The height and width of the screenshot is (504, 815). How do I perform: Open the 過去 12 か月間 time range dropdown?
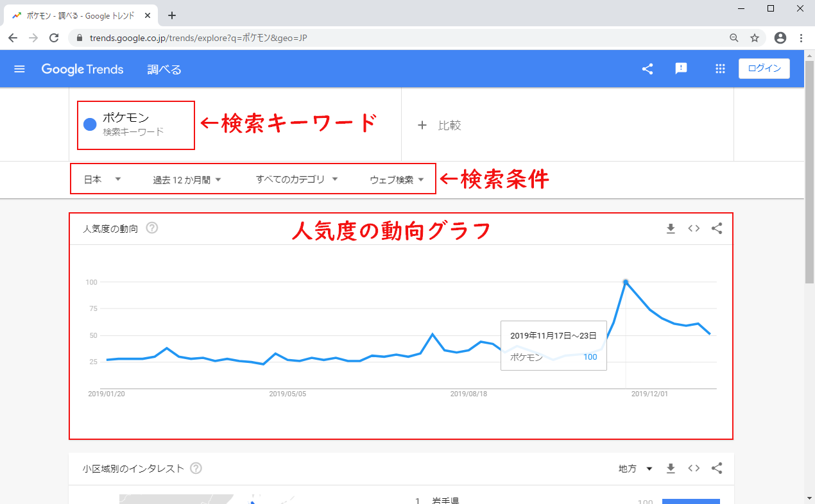pyautogui.click(x=187, y=180)
